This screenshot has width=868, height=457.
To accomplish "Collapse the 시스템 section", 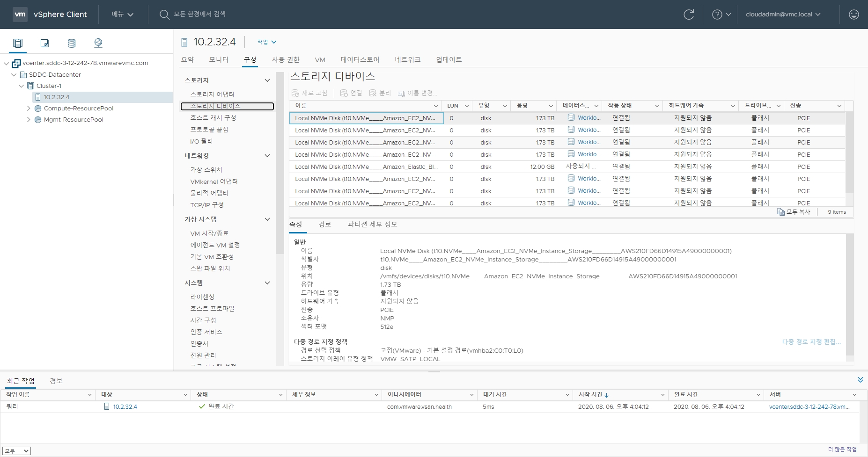I will coord(267,283).
